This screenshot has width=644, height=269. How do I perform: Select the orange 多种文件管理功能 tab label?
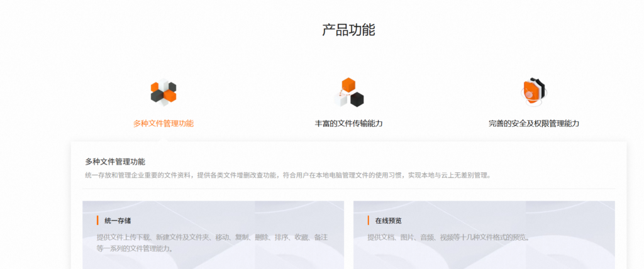(164, 124)
